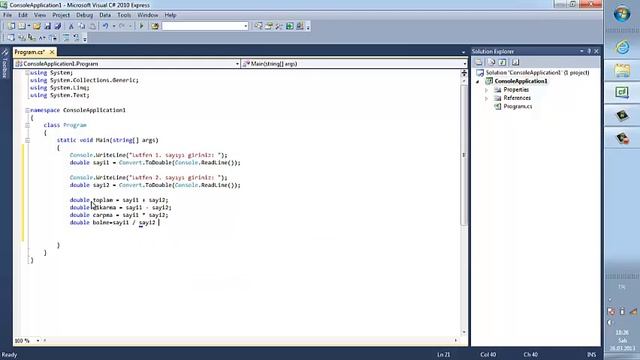Image resolution: width=640 pixels, height=360 pixels.
Task: Redo the last undone edit
Action: 122,26
